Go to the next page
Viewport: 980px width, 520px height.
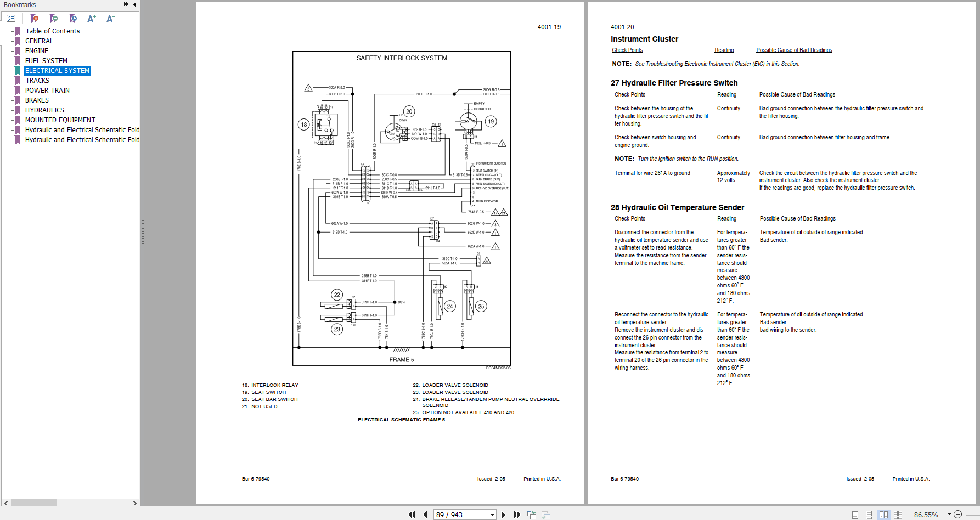pyautogui.click(x=503, y=515)
